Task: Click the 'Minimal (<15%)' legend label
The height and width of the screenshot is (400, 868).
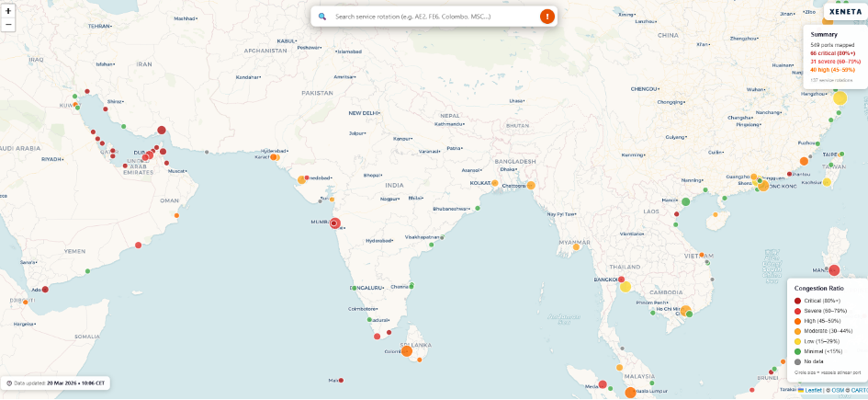Action: (x=823, y=351)
